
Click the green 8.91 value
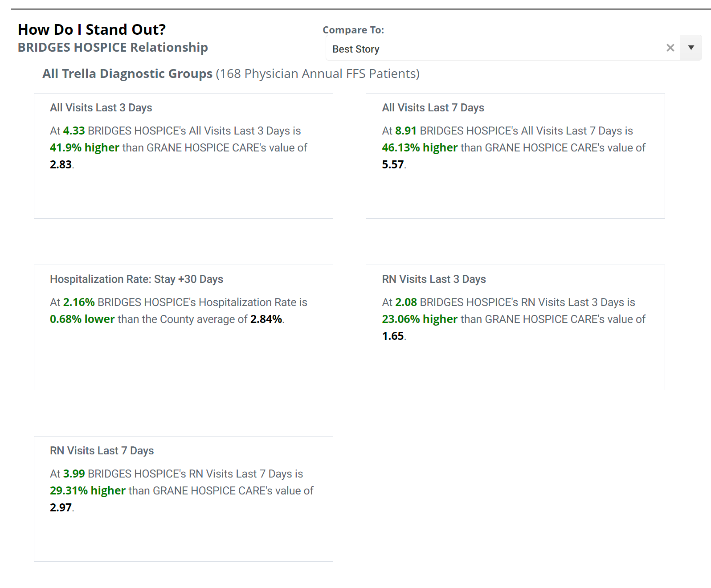(x=405, y=131)
